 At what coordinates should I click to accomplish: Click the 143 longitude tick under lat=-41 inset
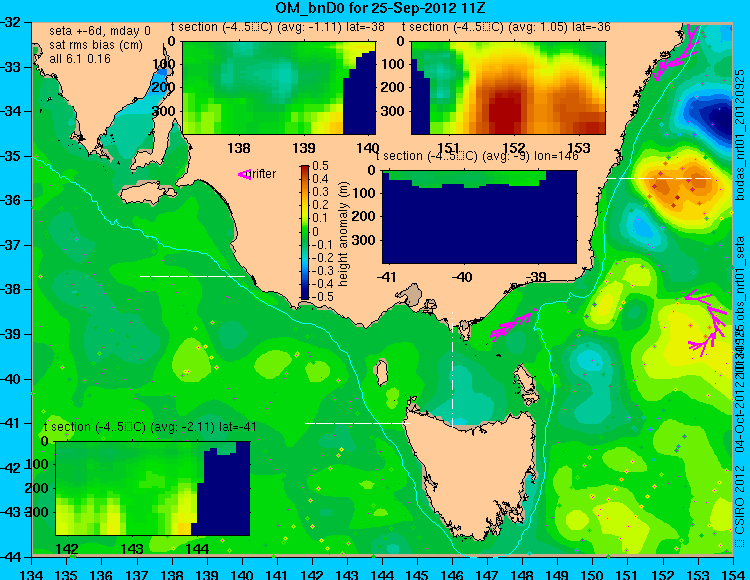132,548
